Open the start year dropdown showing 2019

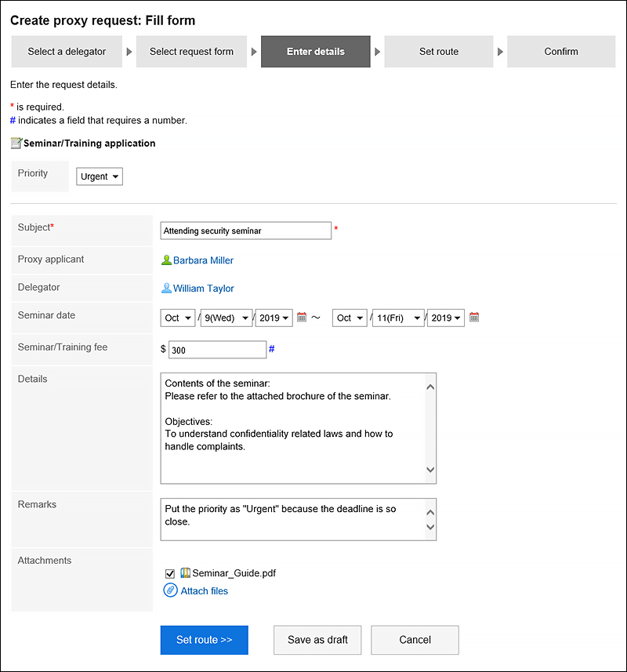click(274, 318)
